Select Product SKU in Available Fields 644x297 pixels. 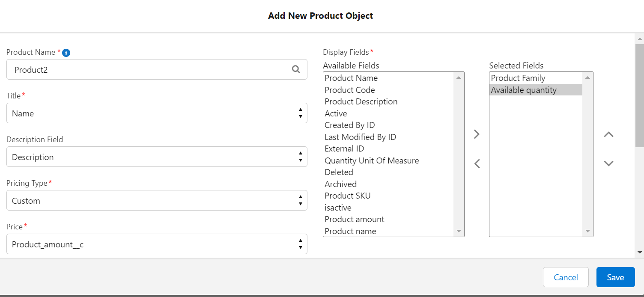pyautogui.click(x=348, y=196)
